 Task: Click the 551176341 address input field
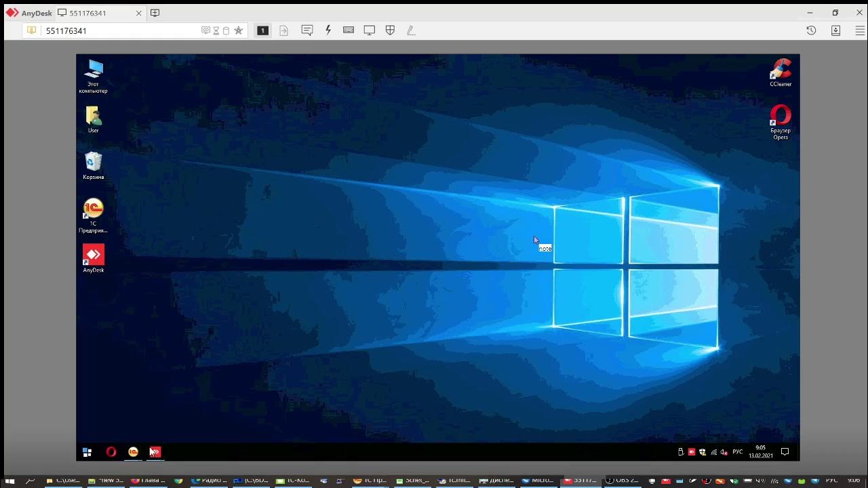click(x=122, y=30)
